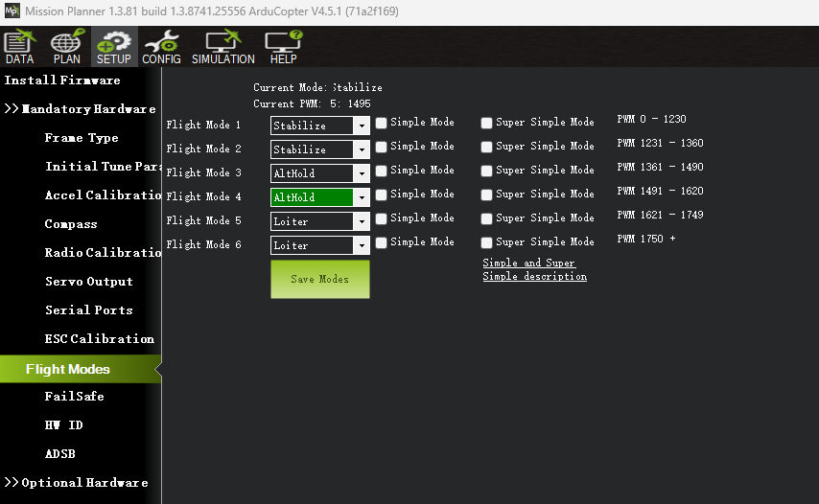Open the HELP screen

283,47
